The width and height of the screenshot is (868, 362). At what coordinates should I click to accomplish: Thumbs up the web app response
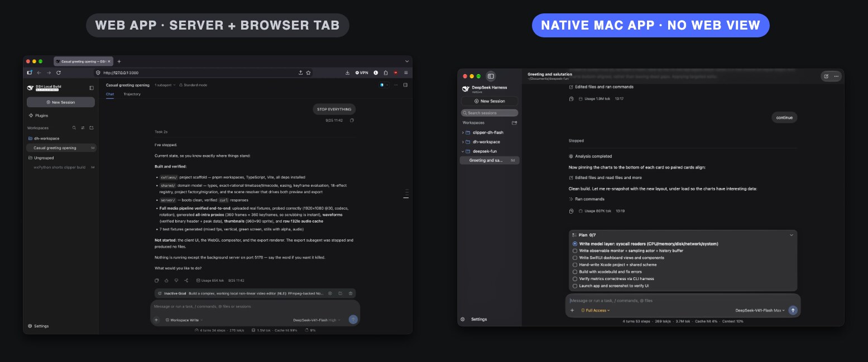click(166, 281)
